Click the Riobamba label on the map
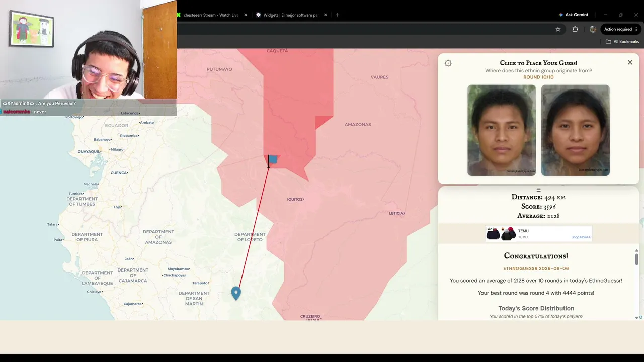The width and height of the screenshot is (644, 362). [x=129, y=136]
